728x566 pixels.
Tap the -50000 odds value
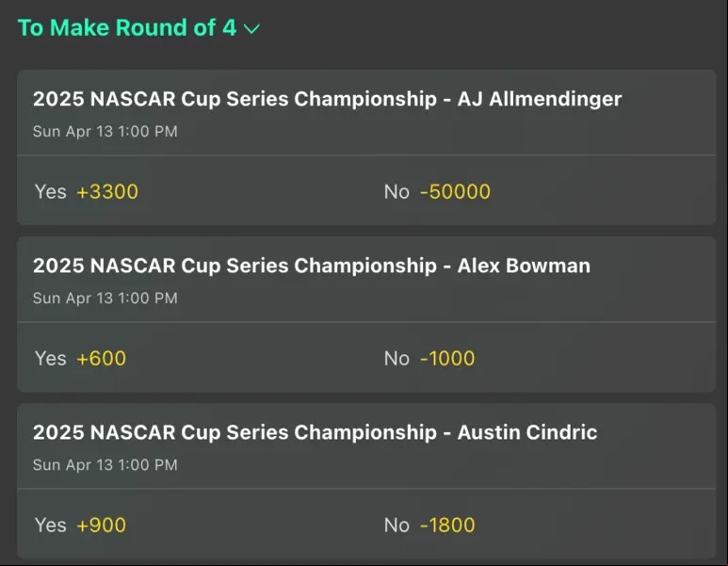455,191
